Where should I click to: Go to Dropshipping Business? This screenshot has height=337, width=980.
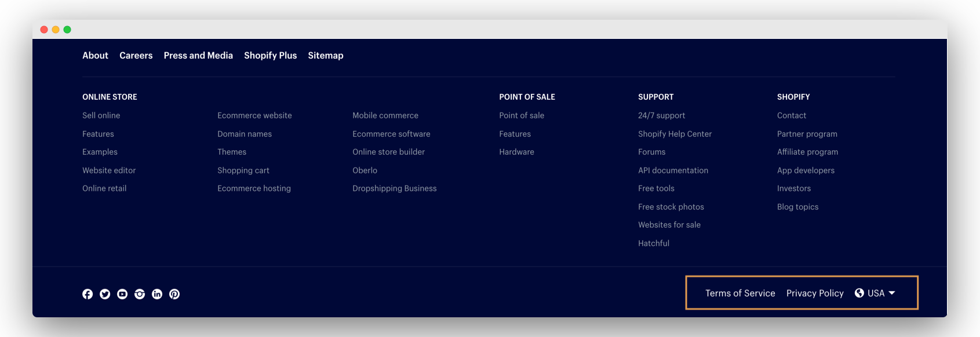coord(395,189)
